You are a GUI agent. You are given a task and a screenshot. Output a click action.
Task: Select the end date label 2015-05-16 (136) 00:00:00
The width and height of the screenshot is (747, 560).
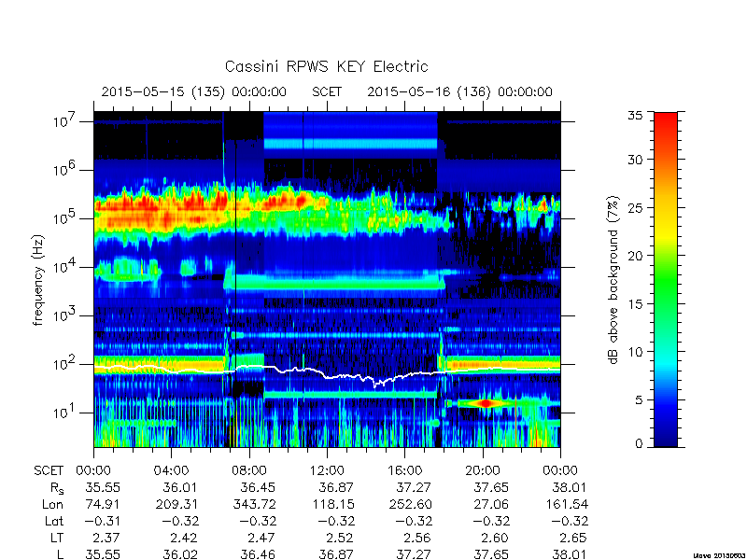(x=459, y=91)
